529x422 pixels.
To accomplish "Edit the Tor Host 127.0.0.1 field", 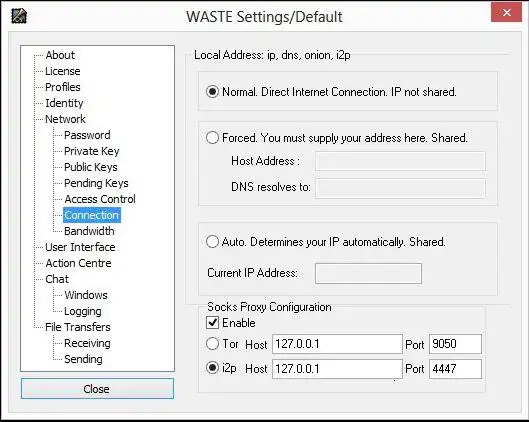I will 337,344.
